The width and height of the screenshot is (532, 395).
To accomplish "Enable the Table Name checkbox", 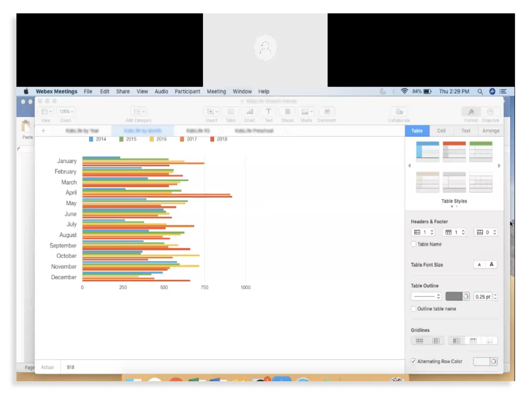I will (414, 244).
